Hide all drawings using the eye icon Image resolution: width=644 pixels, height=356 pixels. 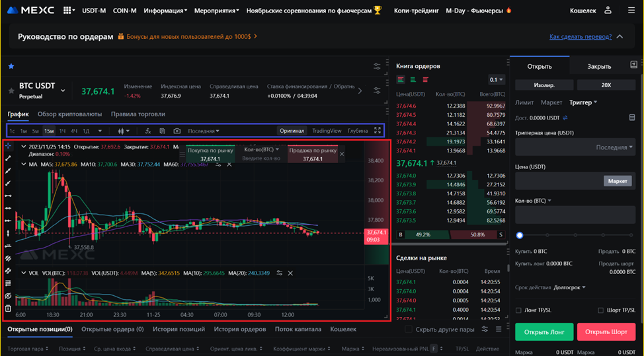(x=8, y=296)
